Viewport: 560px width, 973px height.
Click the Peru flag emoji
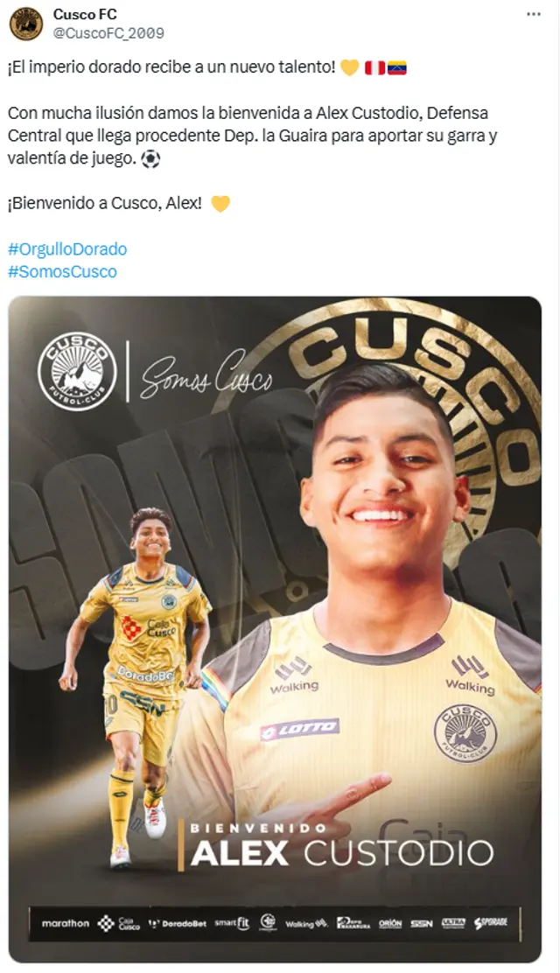pyautogui.click(x=374, y=67)
